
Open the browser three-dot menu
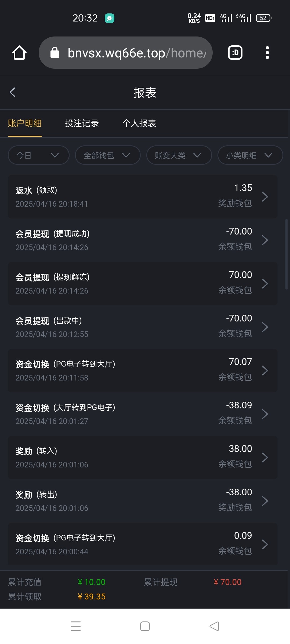coord(267,53)
